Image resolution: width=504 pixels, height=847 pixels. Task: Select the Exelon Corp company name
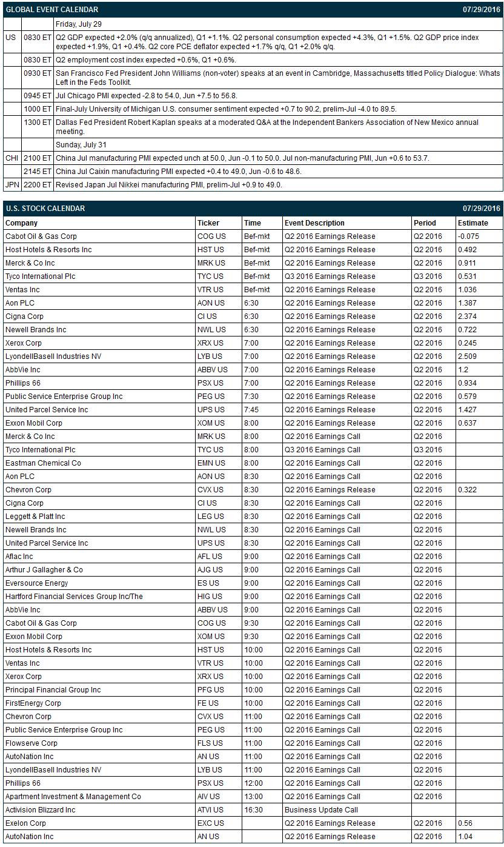coord(25,823)
